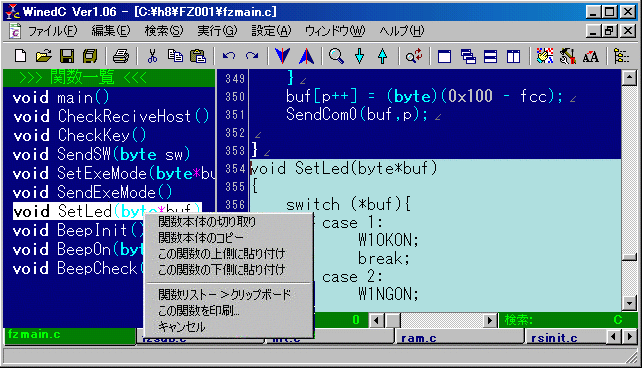
Task: Select void BeepCheck function entry
Action: pyautogui.click(x=78, y=269)
